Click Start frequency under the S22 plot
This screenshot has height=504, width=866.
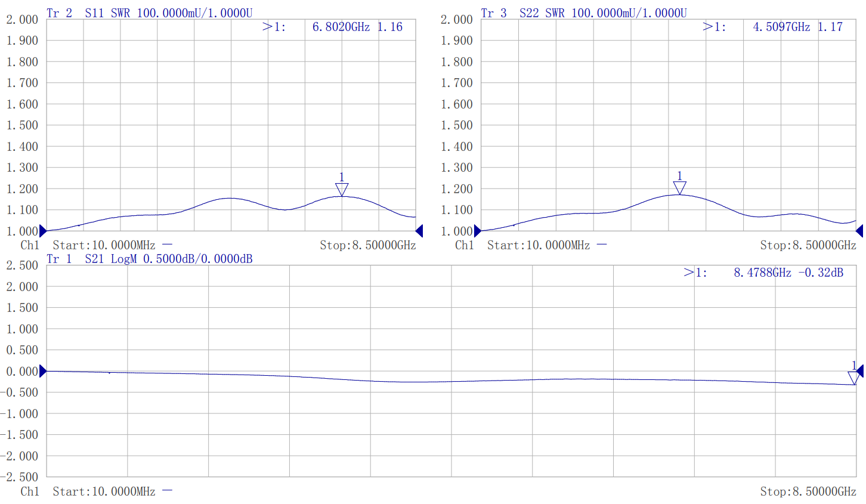pyautogui.click(x=539, y=245)
